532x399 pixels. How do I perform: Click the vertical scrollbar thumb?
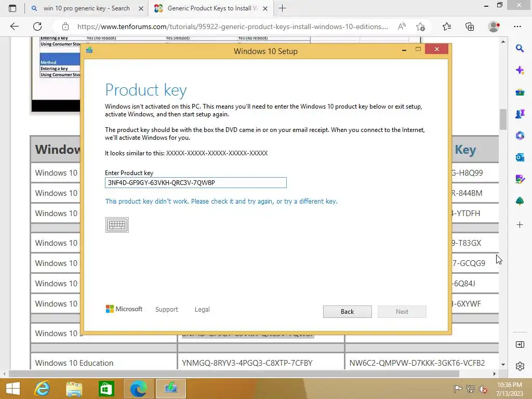coord(503,119)
